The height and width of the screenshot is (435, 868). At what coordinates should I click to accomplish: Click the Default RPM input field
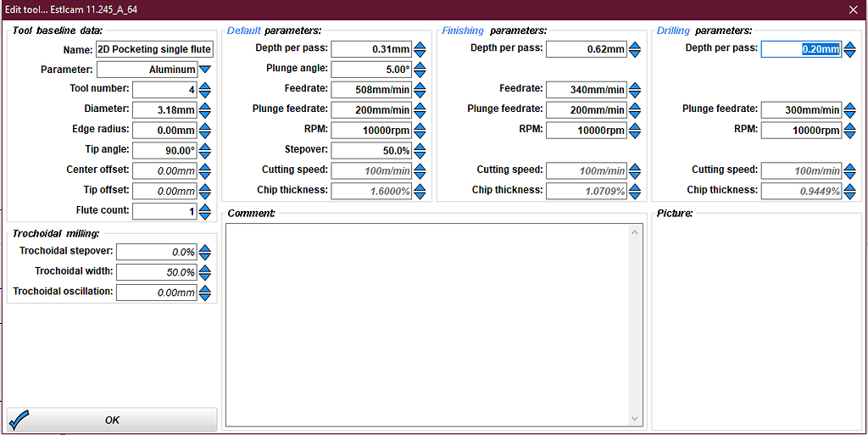pyautogui.click(x=370, y=131)
